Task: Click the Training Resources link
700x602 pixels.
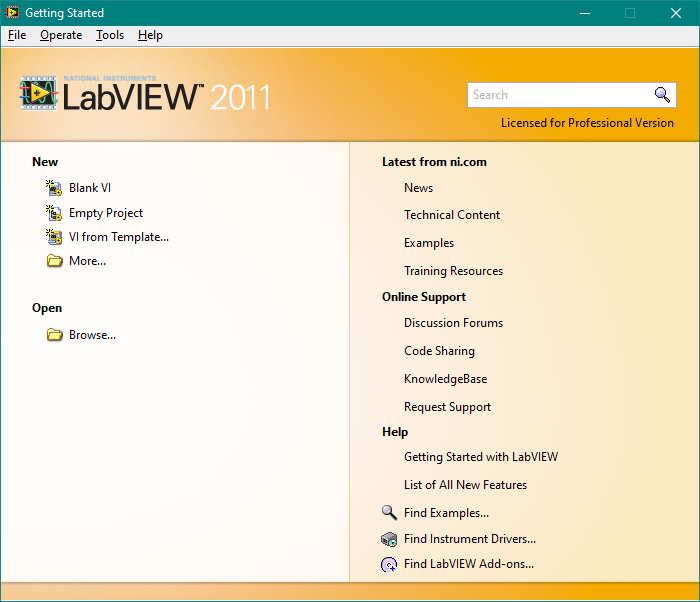Action: 453,271
